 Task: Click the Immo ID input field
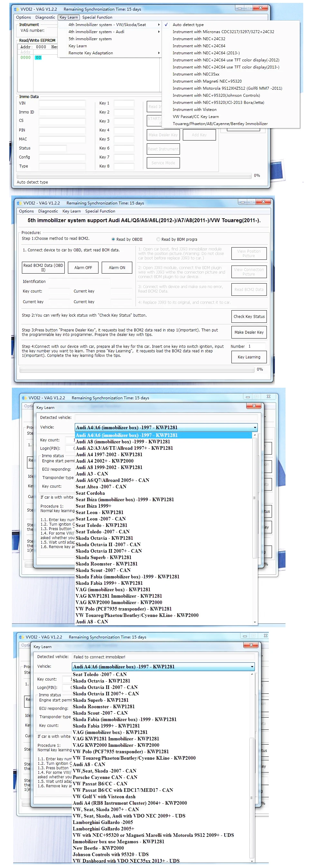61,112
